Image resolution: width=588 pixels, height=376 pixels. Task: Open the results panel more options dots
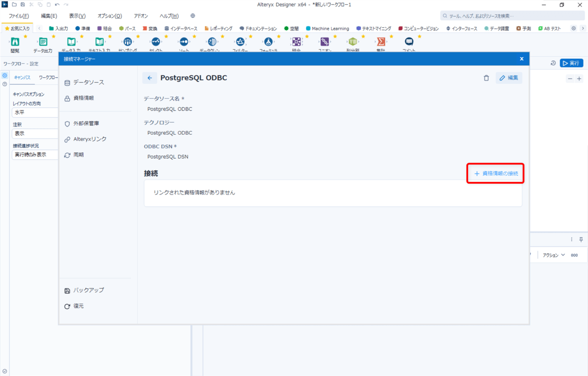(x=572, y=239)
